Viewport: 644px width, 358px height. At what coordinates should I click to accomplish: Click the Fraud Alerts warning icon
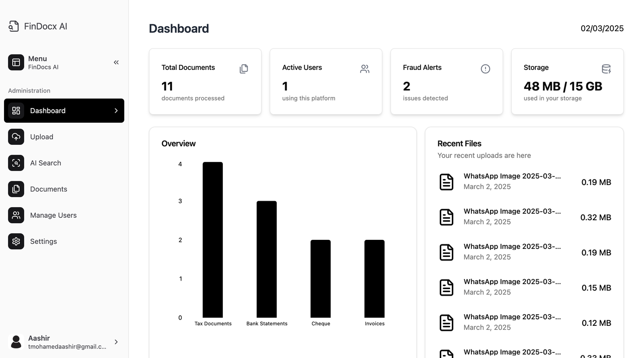pos(486,69)
